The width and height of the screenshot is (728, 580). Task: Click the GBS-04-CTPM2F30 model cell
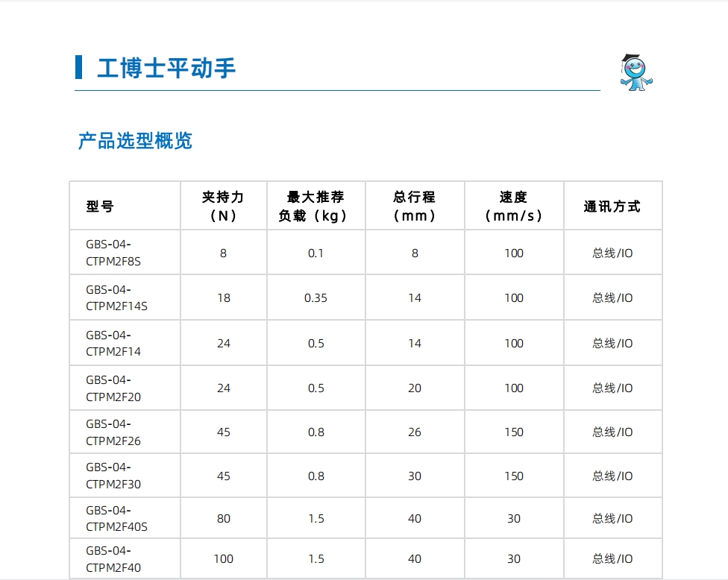pyautogui.click(x=113, y=476)
